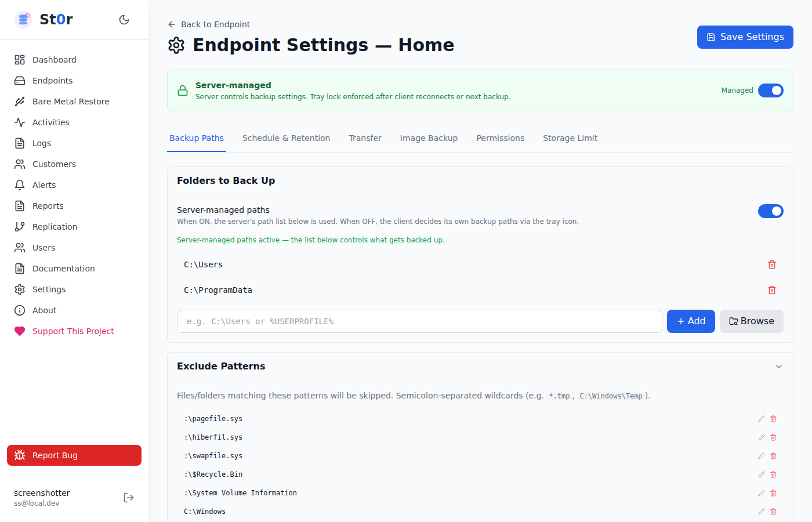Switch to Schedule & Retention tab
The image size is (812, 522).
(x=286, y=138)
